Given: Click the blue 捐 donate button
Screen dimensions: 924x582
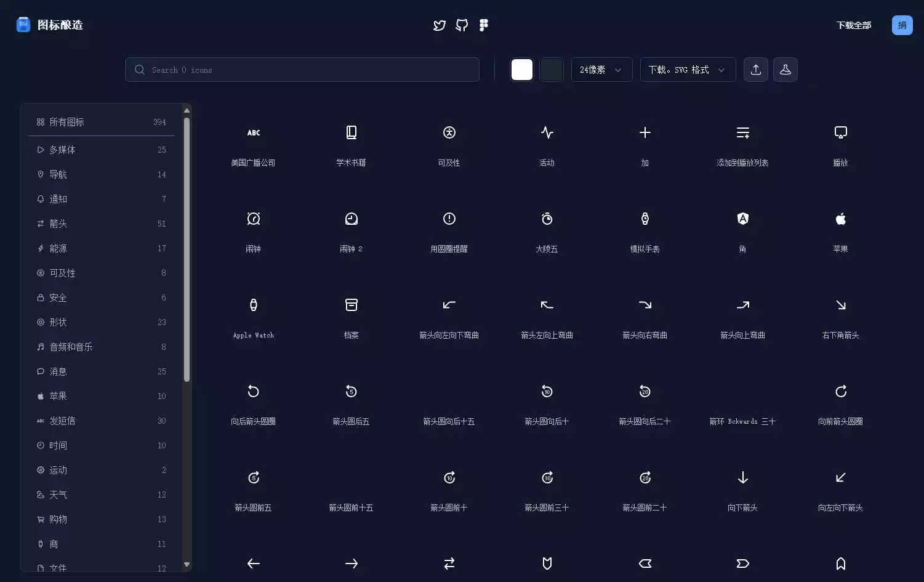Looking at the screenshot, I should click(x=902, y=25).
